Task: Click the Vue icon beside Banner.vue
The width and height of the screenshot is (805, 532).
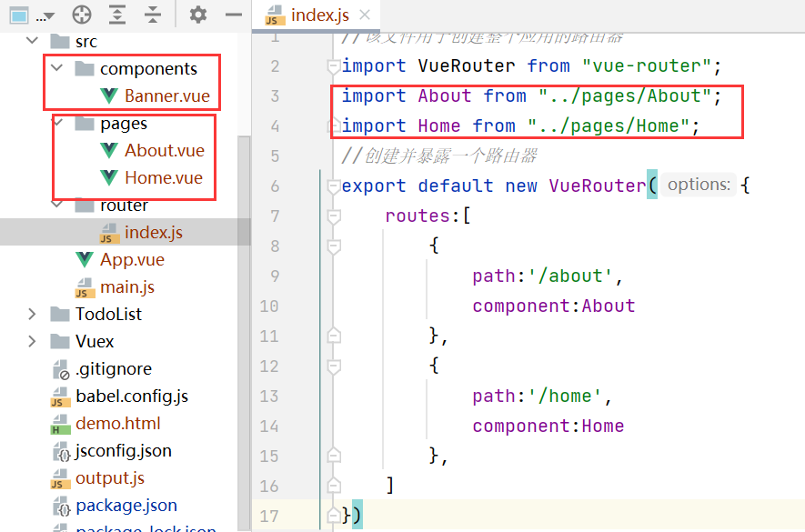Action: coord(109,95)
